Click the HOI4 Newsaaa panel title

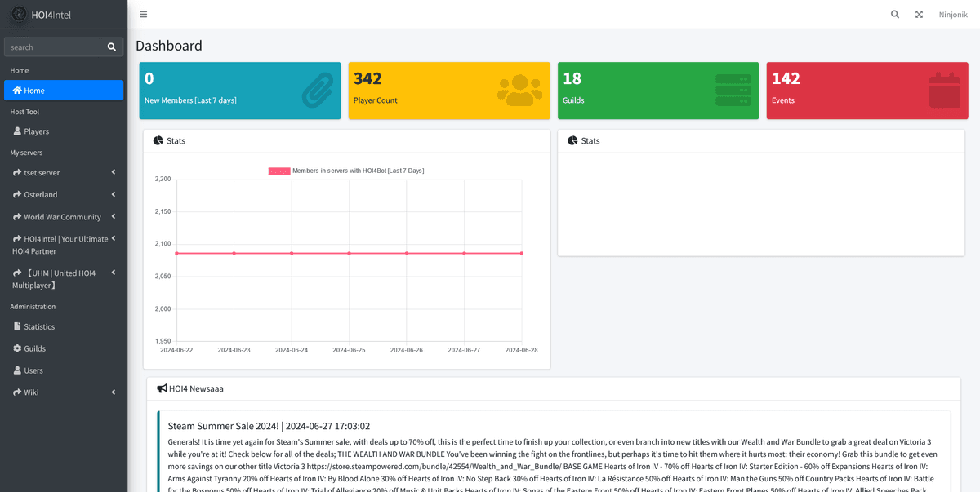click(x=196, y=389)
